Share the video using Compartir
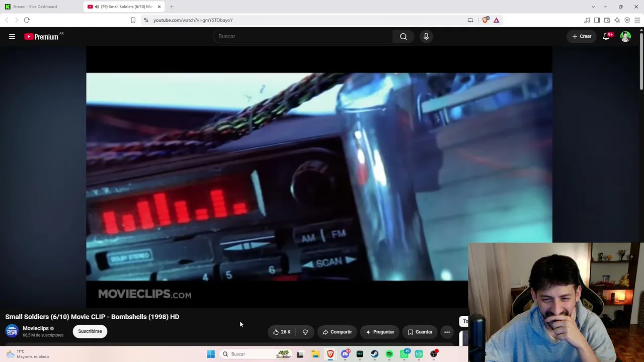Screen dimensions: 644x362 pos(337,332)
